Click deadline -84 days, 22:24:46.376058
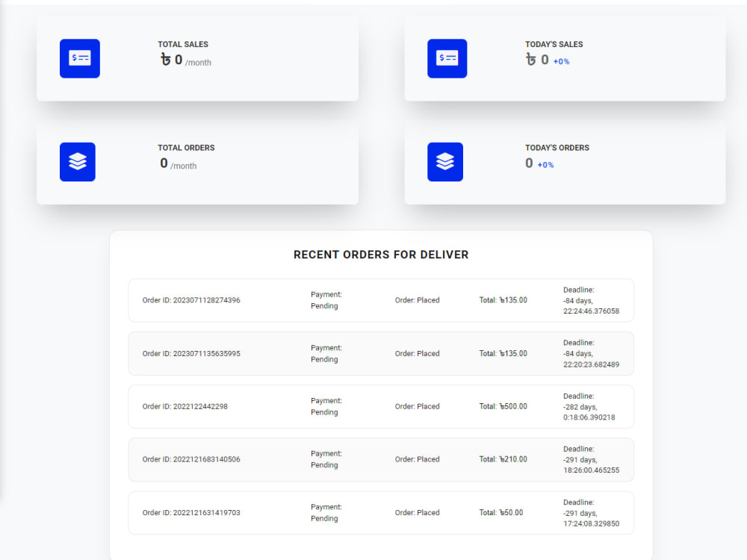Viewport: 747px width, 560px height. click(x=591, y=300)
